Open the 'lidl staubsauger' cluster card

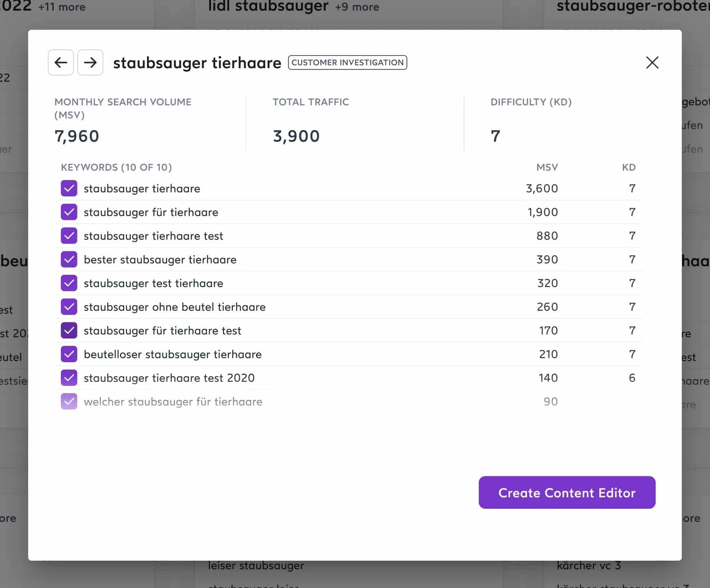268,6
